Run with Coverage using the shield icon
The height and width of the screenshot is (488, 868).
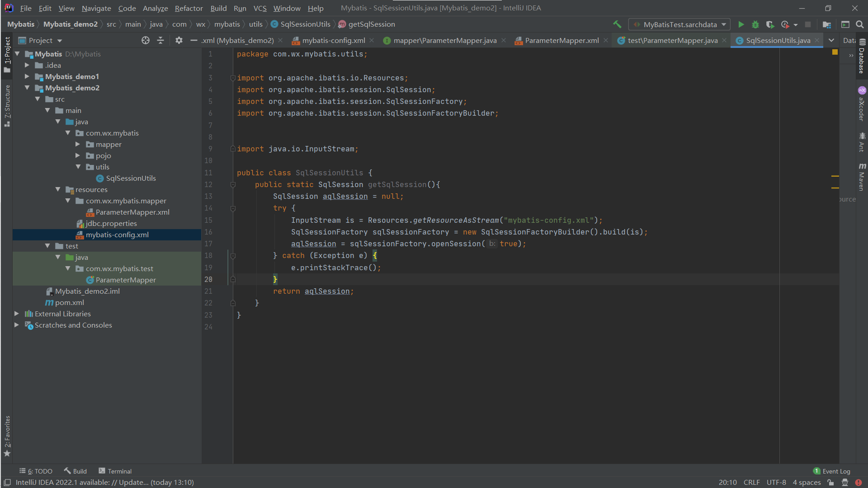(x=770, y=24)
